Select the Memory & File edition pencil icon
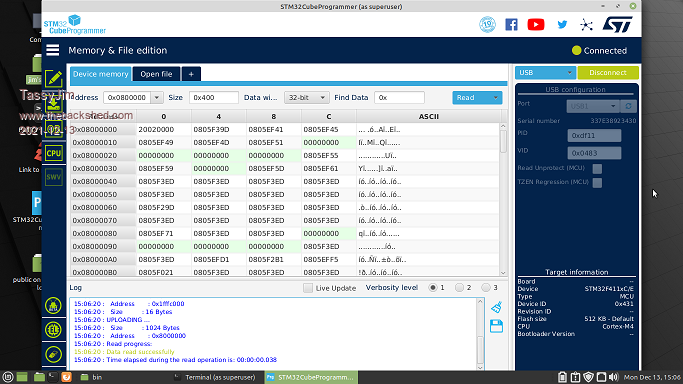Viewport: 683px width, 384px height. 54,79
